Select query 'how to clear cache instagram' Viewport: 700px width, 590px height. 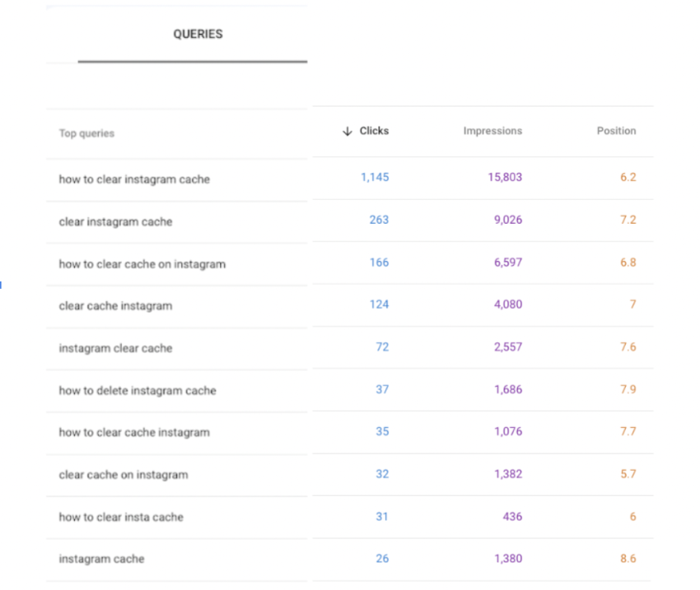(134, 433)
